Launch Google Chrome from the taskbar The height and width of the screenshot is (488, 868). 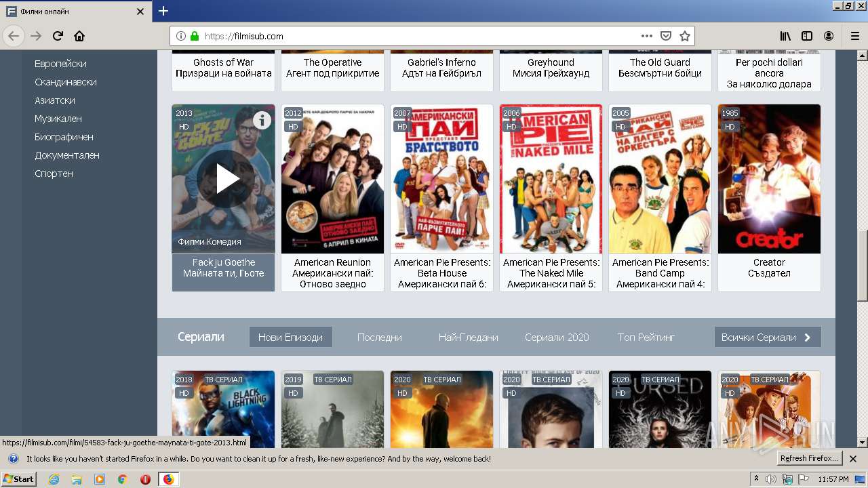(x=122, y=479)
